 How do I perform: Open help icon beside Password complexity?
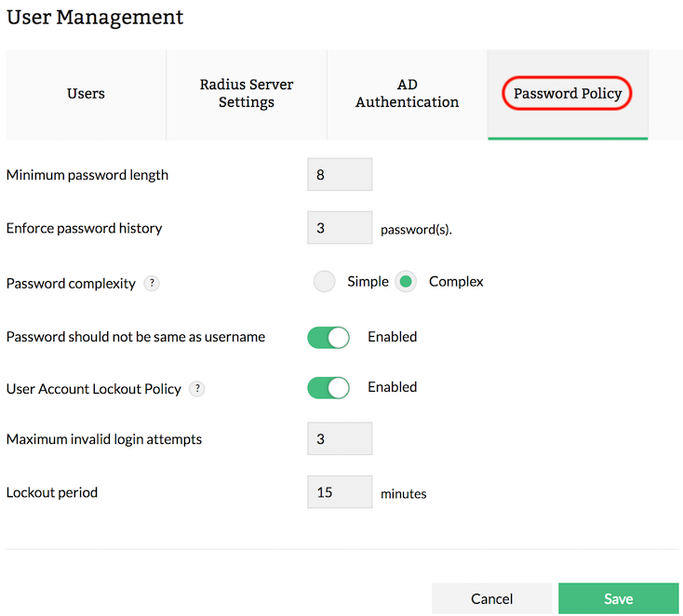(152, 284)
